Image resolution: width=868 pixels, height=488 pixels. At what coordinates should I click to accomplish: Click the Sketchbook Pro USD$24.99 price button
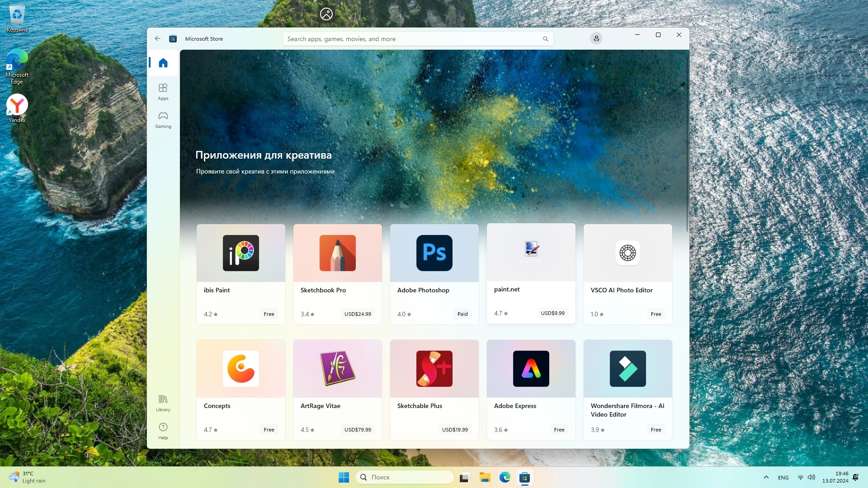pyautogui.click(x=358, y=314)
